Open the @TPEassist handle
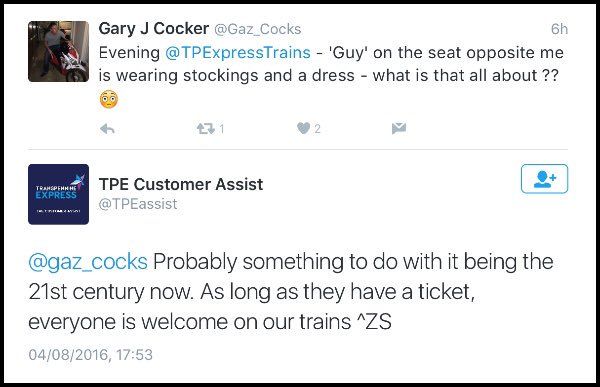Screen dimensions: 600x387 click(138, 204)
